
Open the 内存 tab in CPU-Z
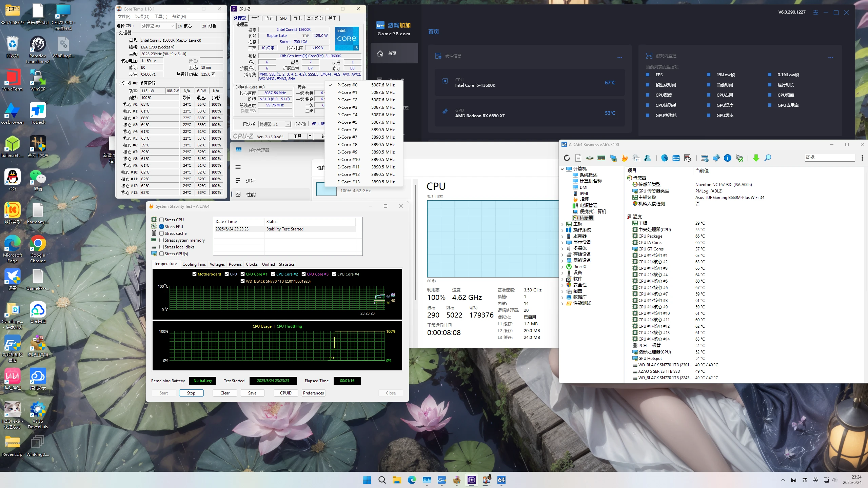click(x=269, y=18)
